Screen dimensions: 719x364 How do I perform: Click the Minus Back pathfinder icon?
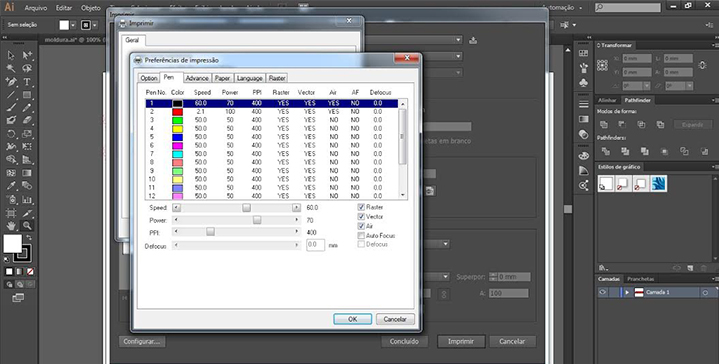click(x=704, y=151)
